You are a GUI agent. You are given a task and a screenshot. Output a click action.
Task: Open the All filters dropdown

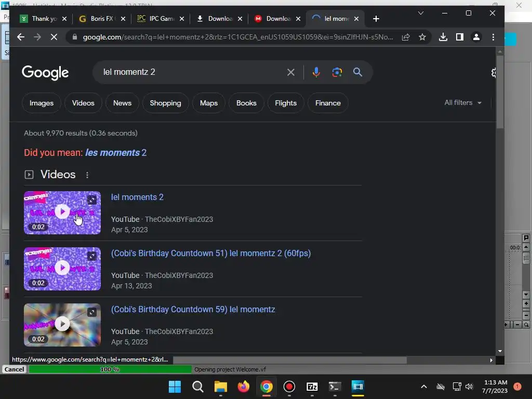point(463,102)
